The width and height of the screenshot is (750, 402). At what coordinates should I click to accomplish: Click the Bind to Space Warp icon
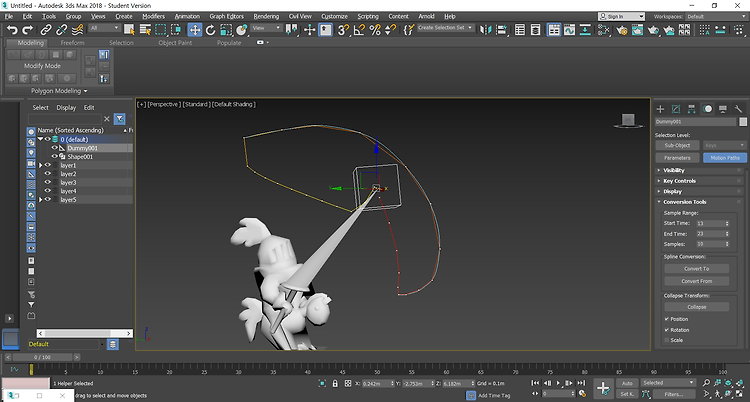[77, 30]
